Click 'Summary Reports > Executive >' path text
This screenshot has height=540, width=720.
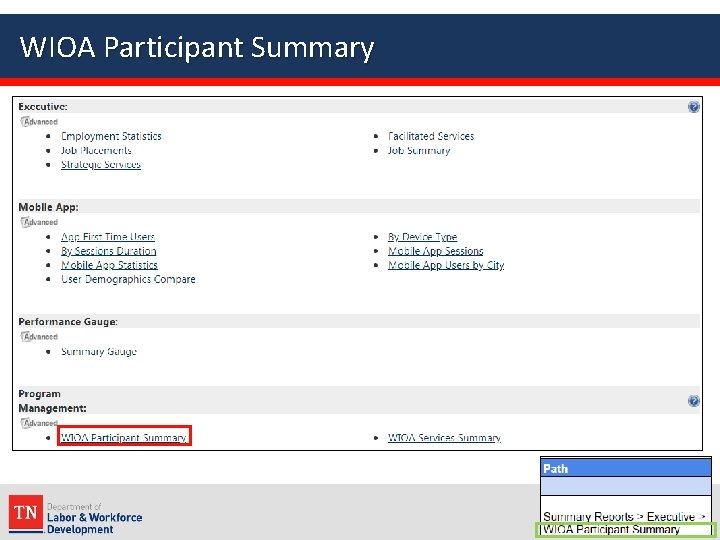(x=624, y=517)
